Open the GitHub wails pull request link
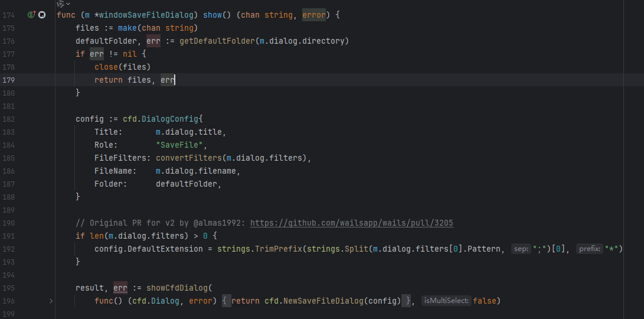Screen dimensions: 644x319 click(351, 223)
